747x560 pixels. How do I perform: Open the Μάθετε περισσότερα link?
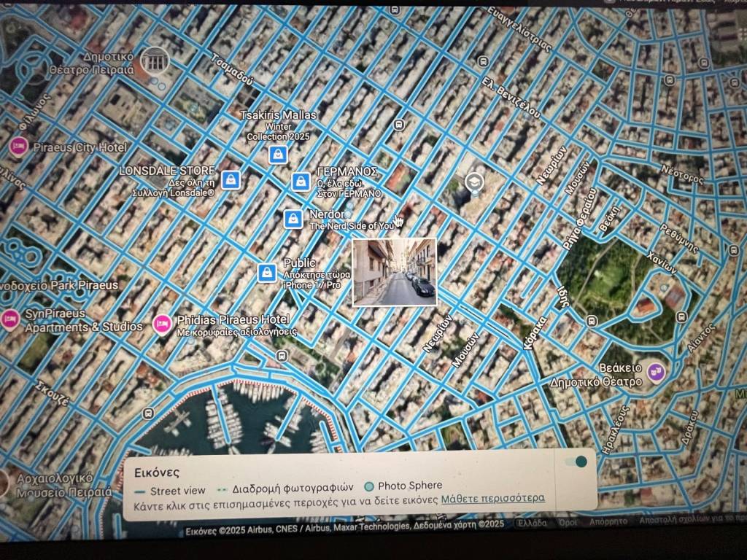[x=492, y=499]
